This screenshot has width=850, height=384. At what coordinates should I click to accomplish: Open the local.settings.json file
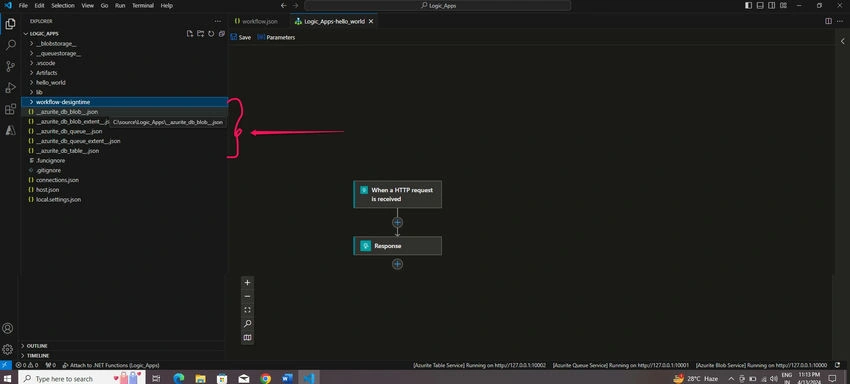(124, 200)
